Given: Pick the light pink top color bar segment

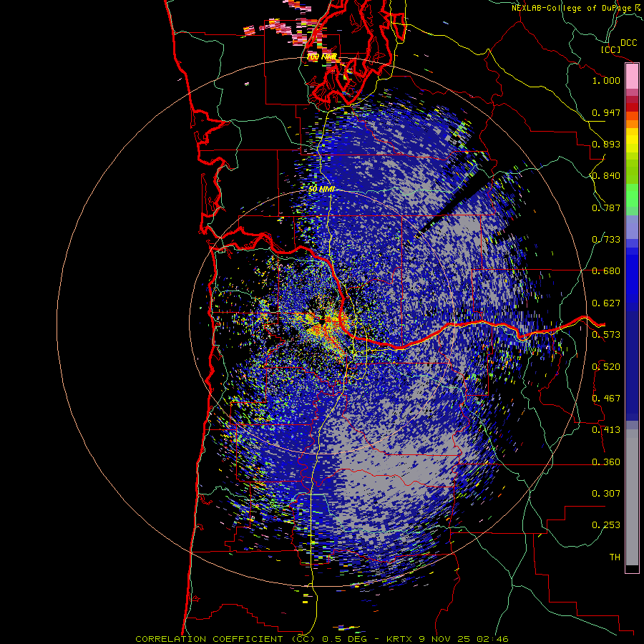Looking at the screenshot, I should [632, 77].
